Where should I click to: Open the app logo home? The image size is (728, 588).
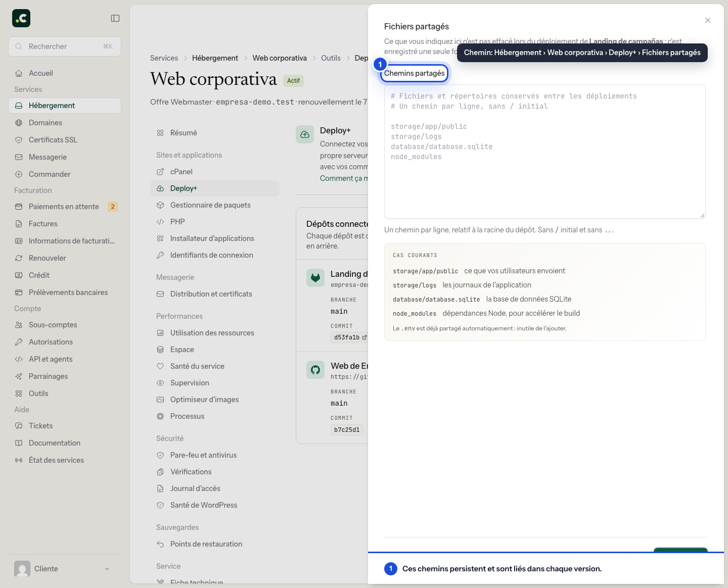click(x=21, y=18)
